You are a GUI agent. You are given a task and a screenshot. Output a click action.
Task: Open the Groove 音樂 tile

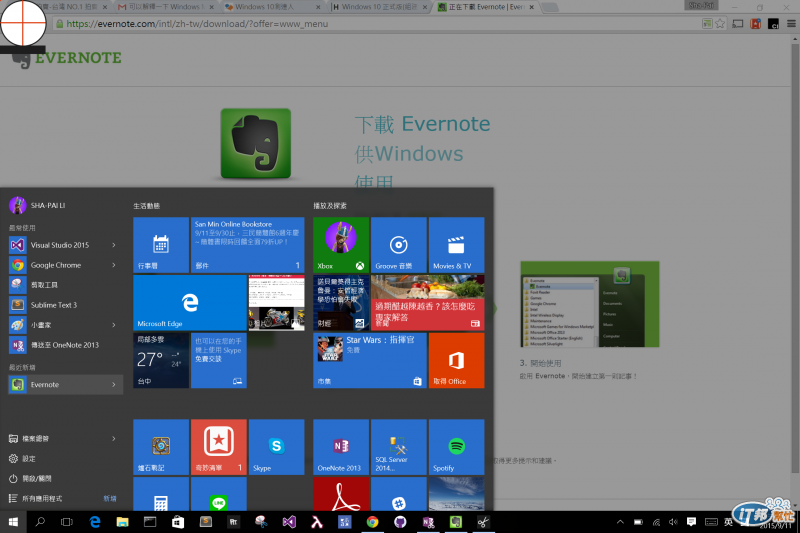tap(398, 245)
